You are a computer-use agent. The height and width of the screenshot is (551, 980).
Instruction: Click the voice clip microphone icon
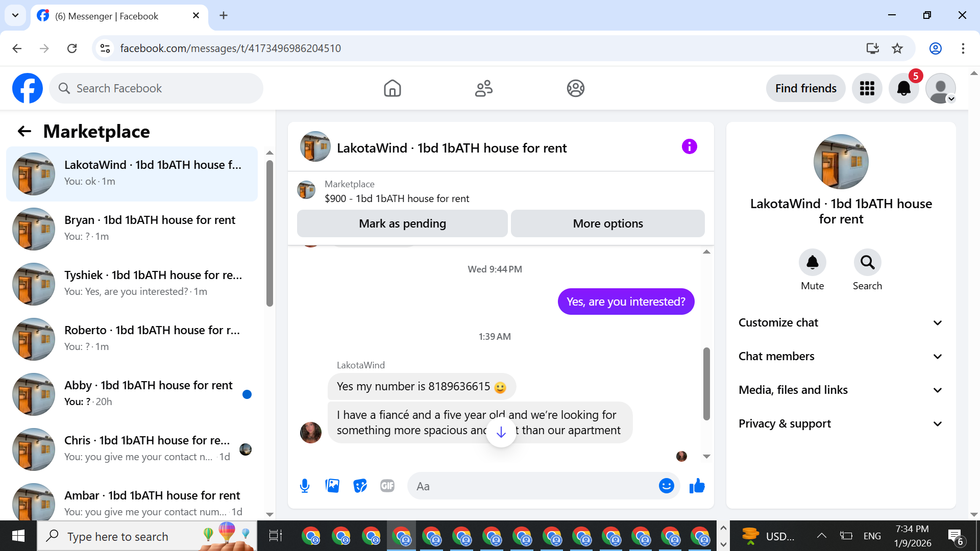(305, 486)
